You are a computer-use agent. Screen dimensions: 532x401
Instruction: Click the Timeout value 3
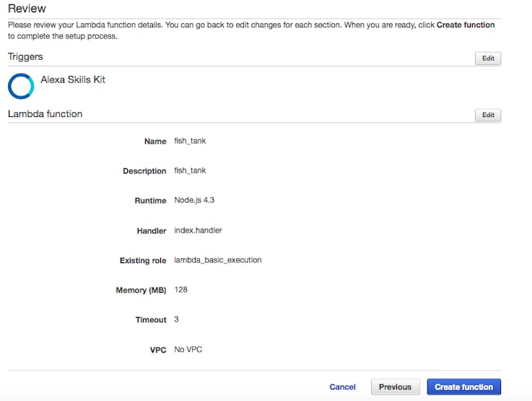(176, 319)
